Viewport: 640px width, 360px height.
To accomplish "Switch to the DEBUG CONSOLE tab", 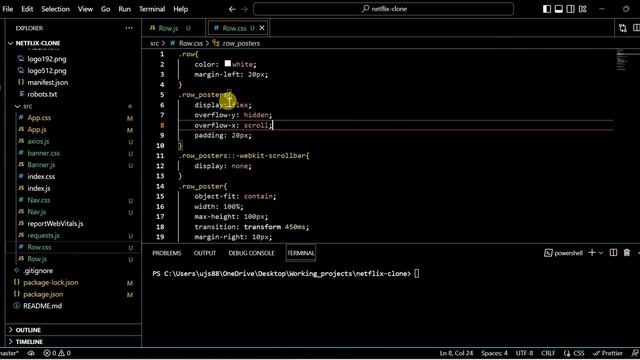I will 251,253.
